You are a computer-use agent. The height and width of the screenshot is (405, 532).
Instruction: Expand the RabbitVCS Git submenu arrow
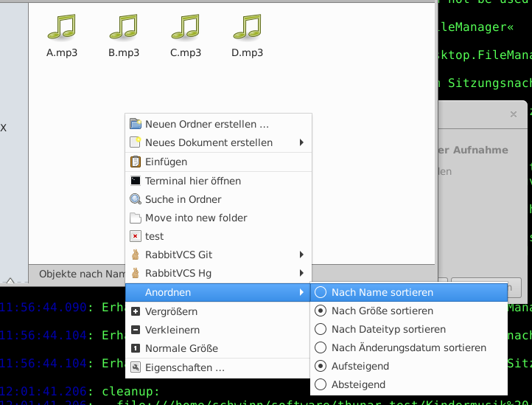click(x=301, y=255)
